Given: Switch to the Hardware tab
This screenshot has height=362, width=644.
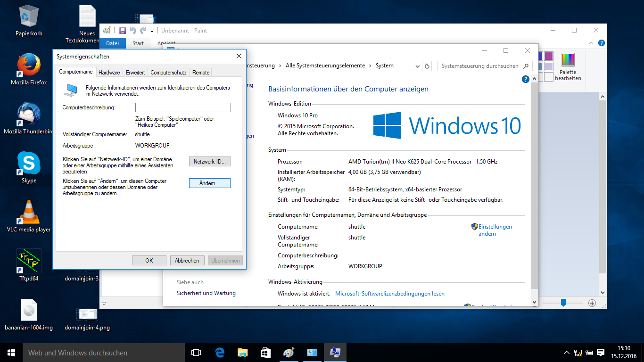Looking at the screenshot, I should tap(109, 73).
